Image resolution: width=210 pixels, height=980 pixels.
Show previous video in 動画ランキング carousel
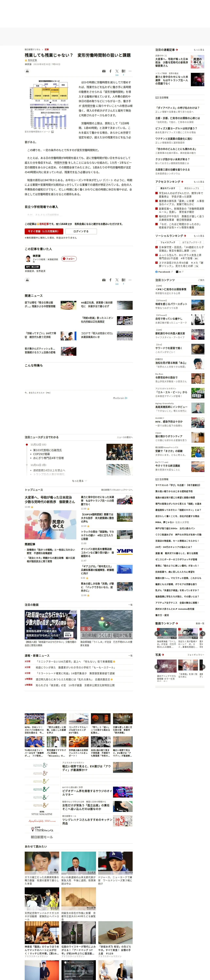157,634
